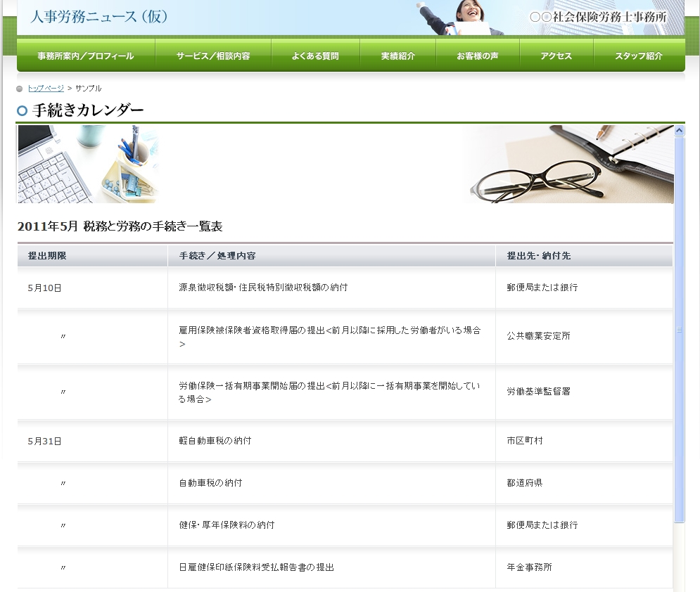
Task: Click the 人事労務ニュース(仮) site title
Action: 99,16
